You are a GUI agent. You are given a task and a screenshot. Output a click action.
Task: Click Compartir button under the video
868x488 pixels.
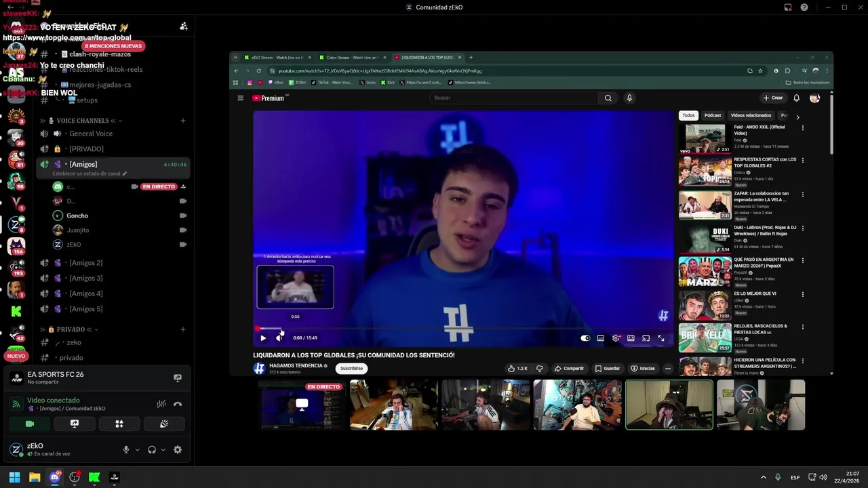pos(569,369)
